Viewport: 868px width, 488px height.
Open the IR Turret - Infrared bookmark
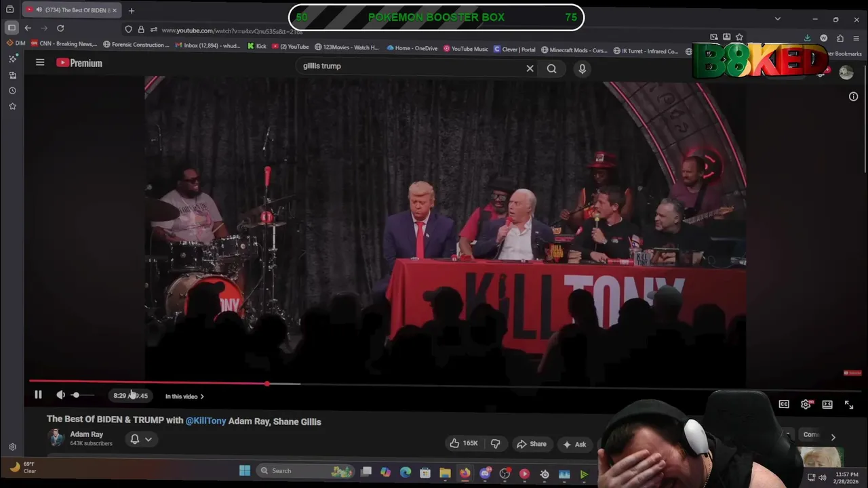(x=646, y=51)
